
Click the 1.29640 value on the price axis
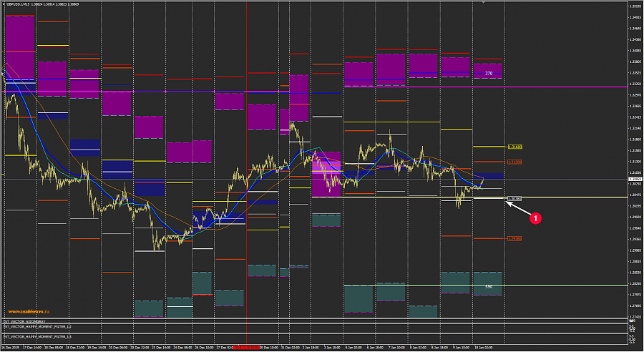[x=635, y=228]
